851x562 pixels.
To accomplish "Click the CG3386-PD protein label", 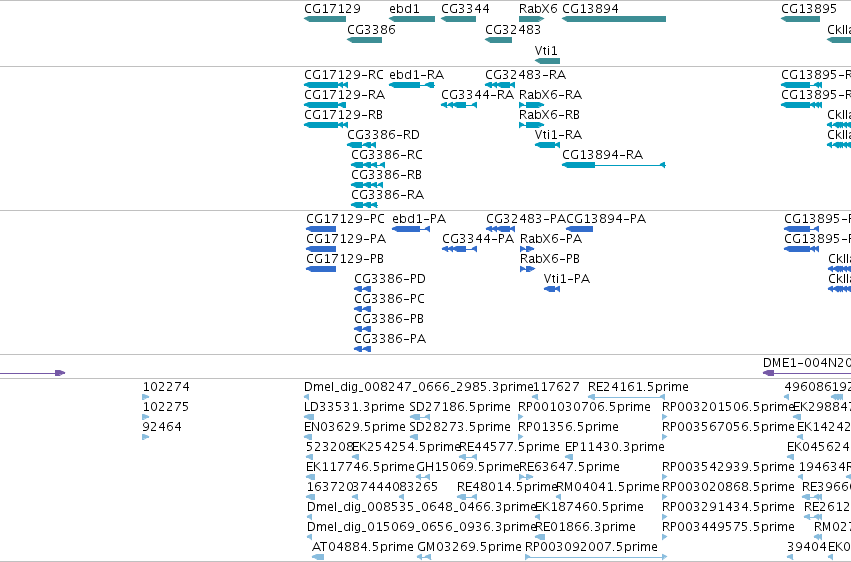I will (x=390, y=279).
